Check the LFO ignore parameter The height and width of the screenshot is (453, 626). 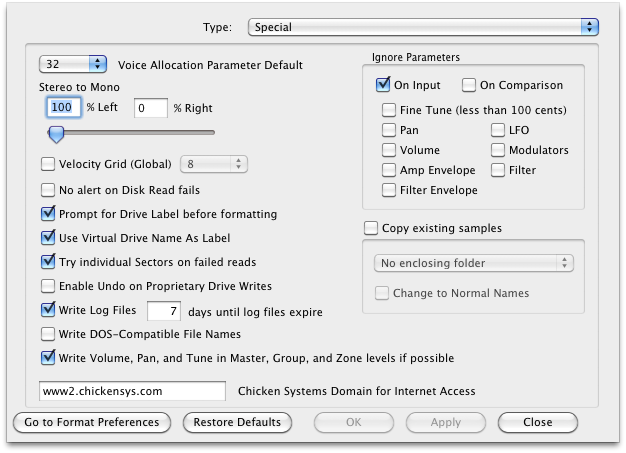(x=498, y=130)
